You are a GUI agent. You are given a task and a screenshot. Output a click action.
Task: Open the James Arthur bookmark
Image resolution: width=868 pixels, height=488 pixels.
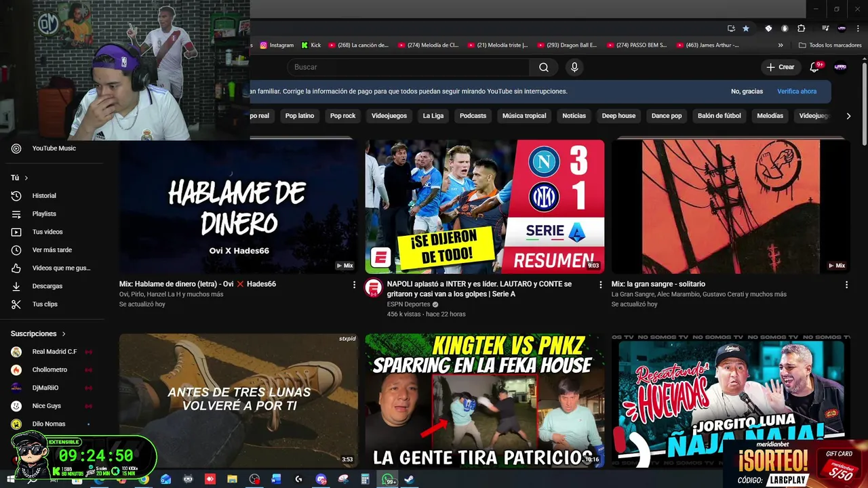pyautogui.click(x=707, y=45)
